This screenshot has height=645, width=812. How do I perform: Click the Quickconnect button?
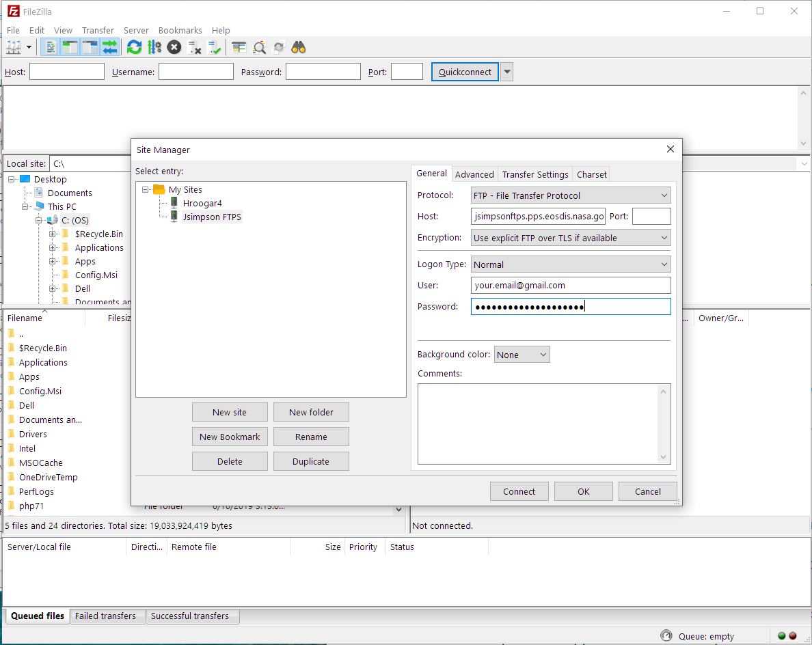(465, 72)
